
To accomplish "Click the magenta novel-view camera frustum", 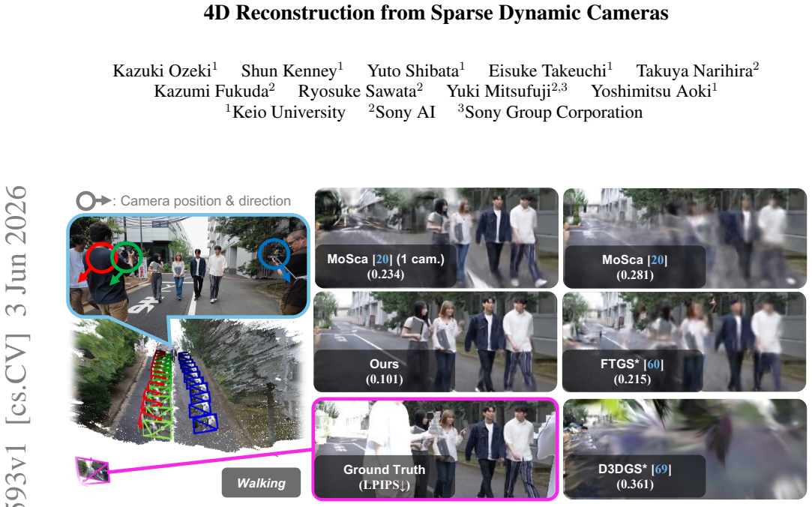I will coord(92,470).
